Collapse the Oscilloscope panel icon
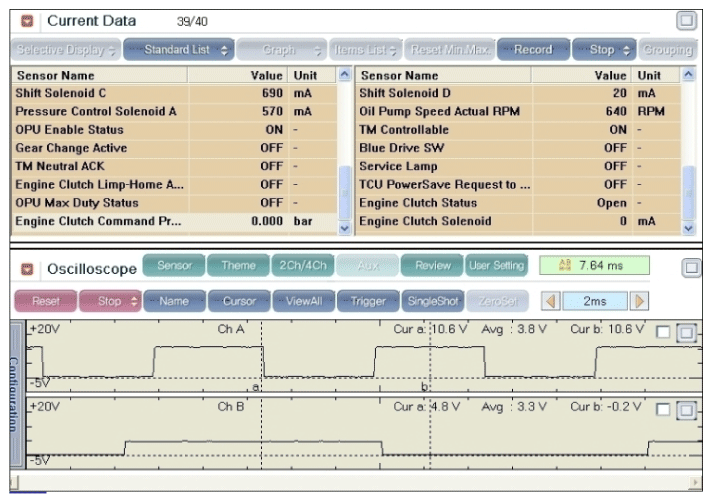 27,269
